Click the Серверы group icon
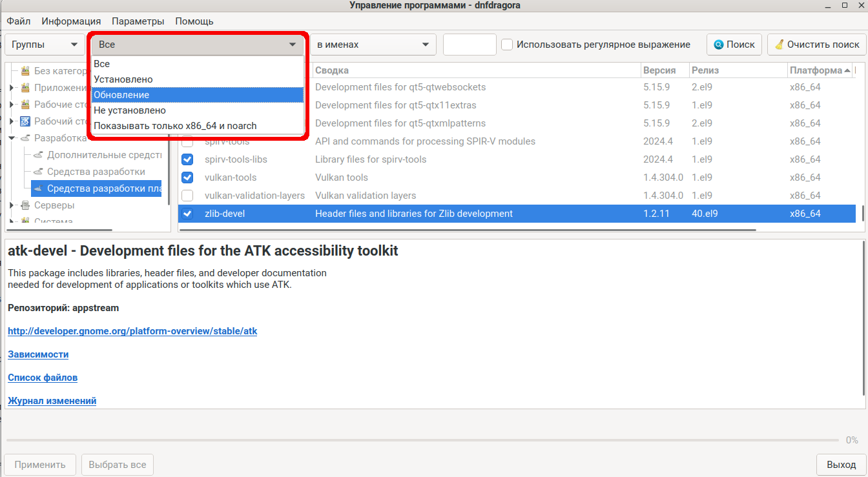This screenshot has width=868, height=477. point(26,205)
